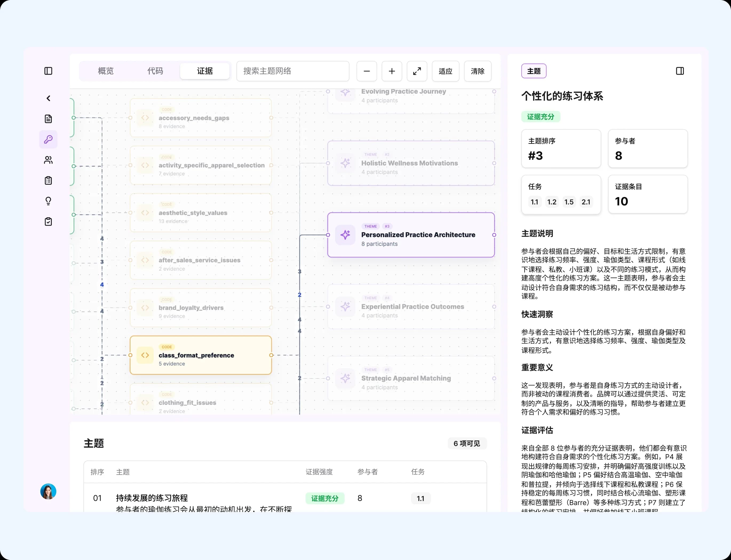Click code icon of accessory_needs_gaps node

pyautogui.click(x=145, y=118)
